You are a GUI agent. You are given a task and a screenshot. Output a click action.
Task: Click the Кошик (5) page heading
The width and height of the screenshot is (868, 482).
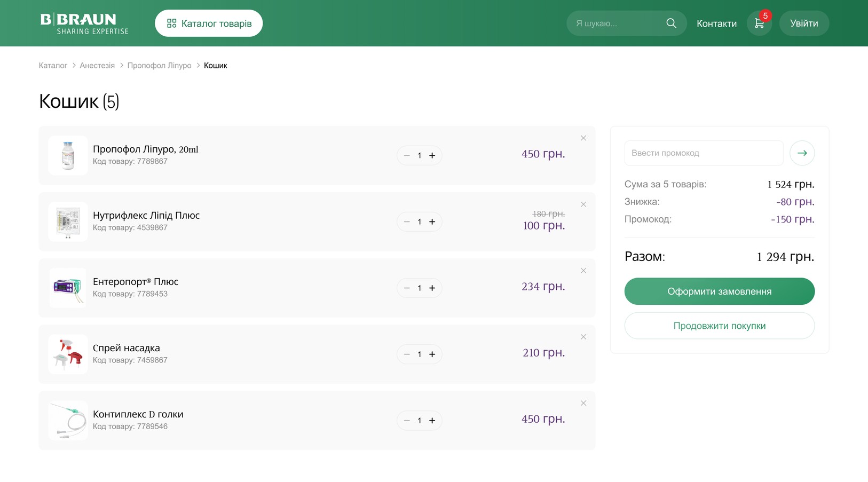(x=79, y=101)
